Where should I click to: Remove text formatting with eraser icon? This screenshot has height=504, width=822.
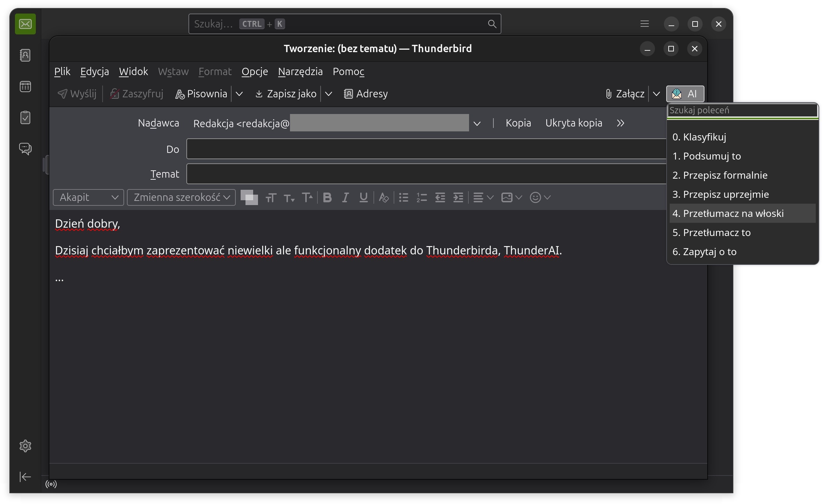click(x=384, y=198)
